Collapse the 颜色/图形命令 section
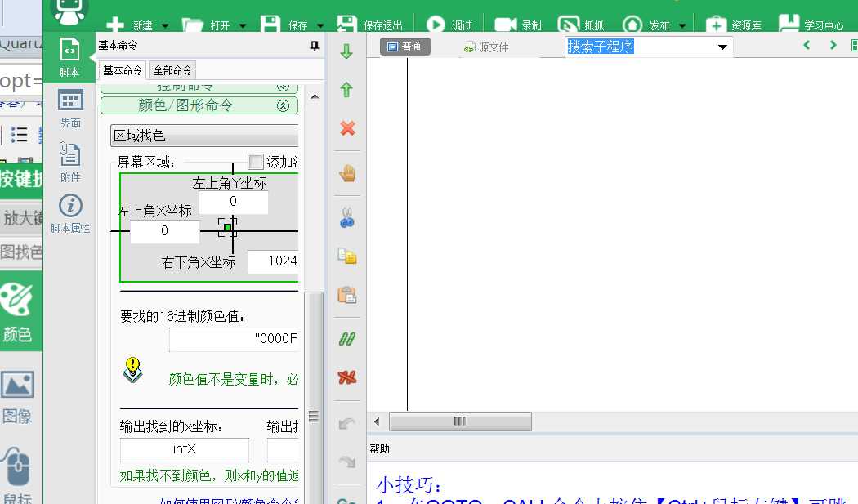The width and height of the screenshot is (858, 504). coord(283,105)
